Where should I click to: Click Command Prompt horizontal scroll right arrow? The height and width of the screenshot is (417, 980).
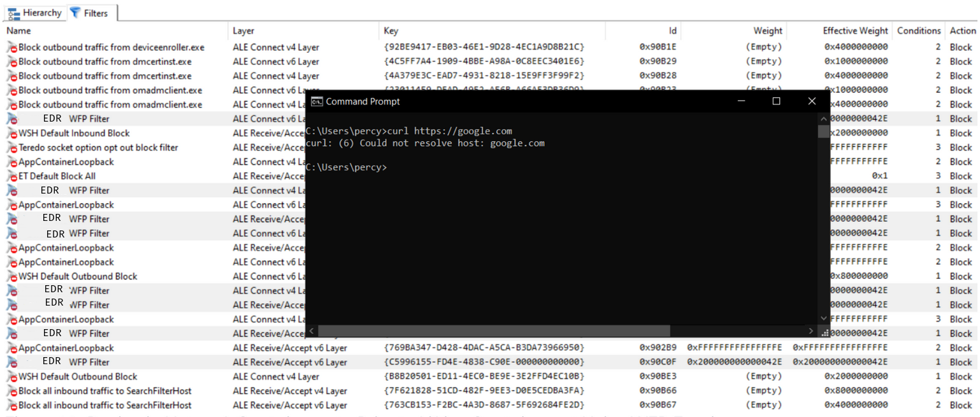[x=811, y=331]
